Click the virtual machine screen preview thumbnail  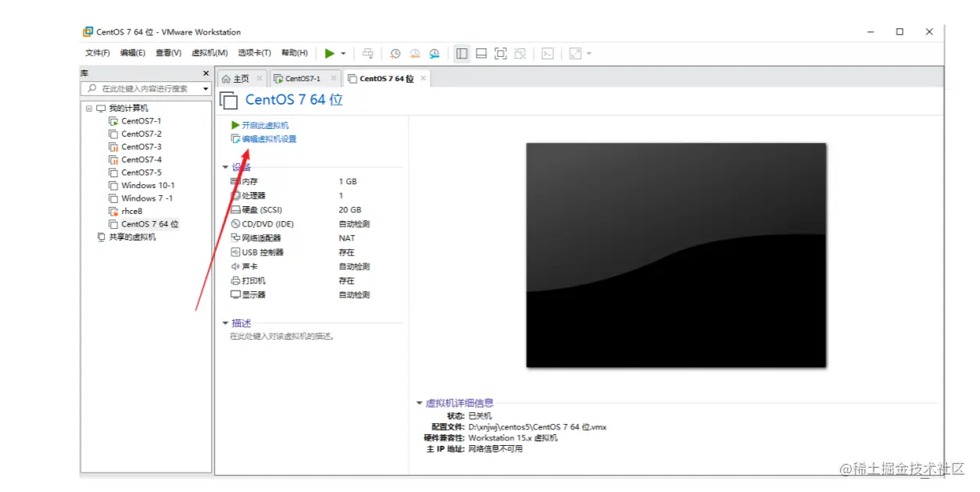tap(676, 255)
